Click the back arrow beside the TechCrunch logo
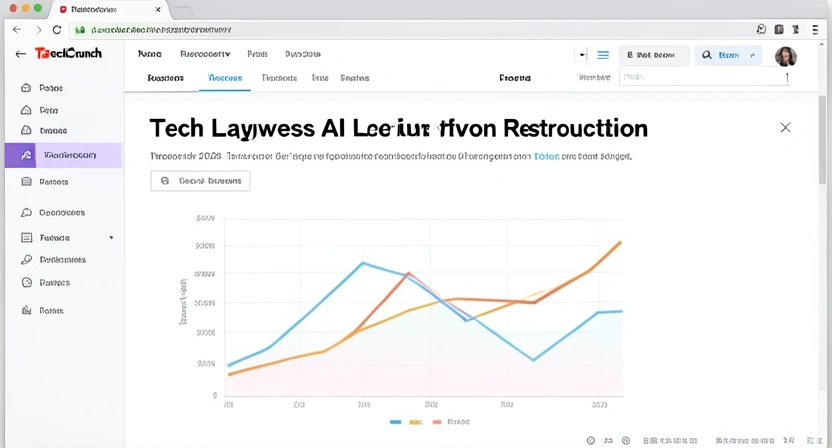The image size is (832, 448). [21, 55]
